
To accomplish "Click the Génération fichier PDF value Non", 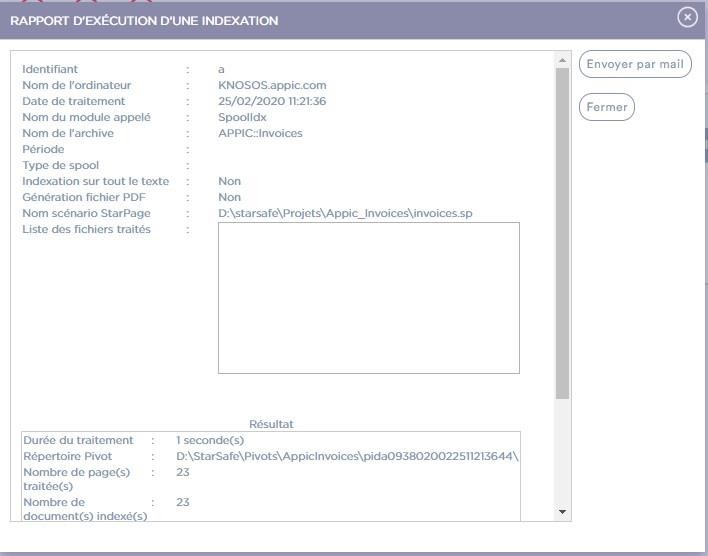I will tap(229, 197).
